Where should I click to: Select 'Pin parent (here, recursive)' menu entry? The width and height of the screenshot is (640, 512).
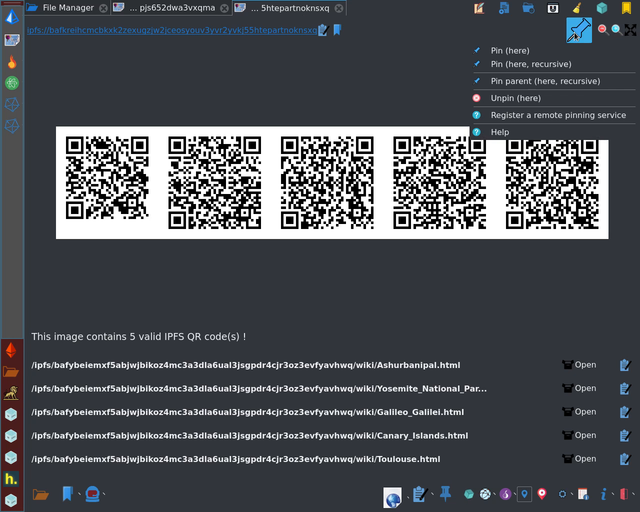pyautogui.click(x=545, y=81)
